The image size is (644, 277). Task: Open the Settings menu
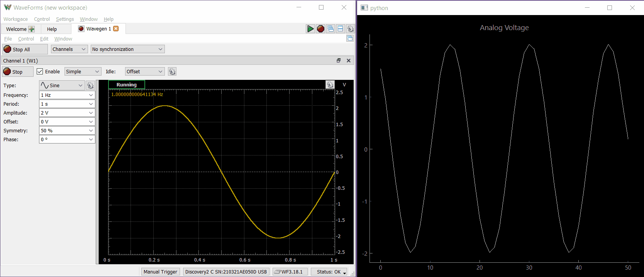64,19
